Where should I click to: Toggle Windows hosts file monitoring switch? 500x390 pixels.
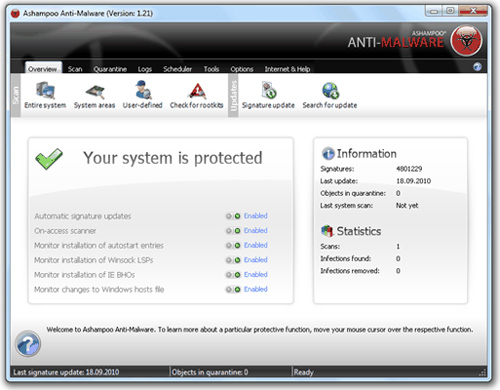233,289
